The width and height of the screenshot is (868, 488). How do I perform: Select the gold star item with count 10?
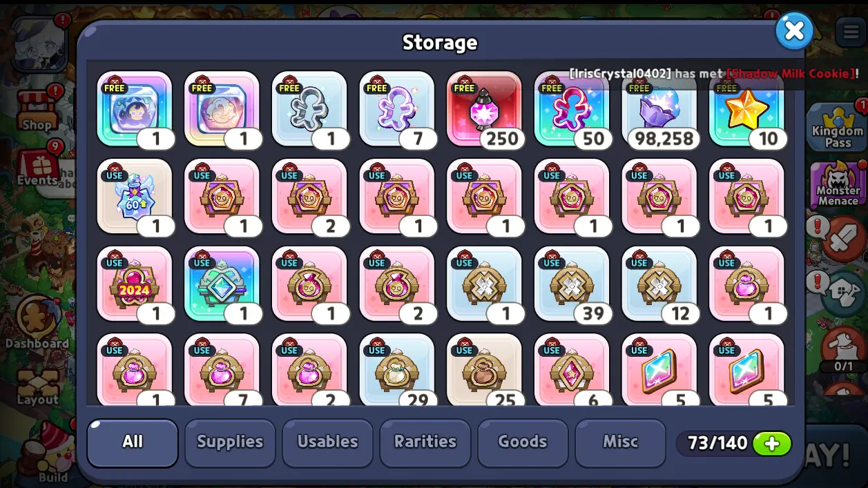747,109
